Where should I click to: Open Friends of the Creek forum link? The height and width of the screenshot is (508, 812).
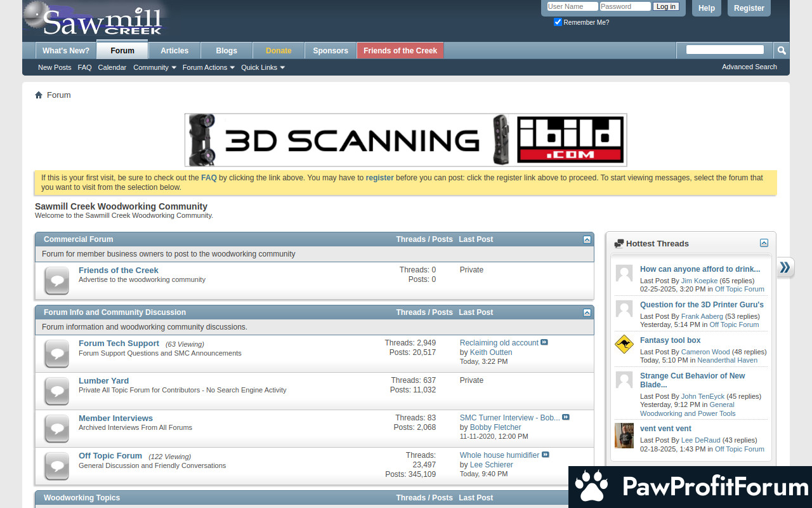(119, 271)
